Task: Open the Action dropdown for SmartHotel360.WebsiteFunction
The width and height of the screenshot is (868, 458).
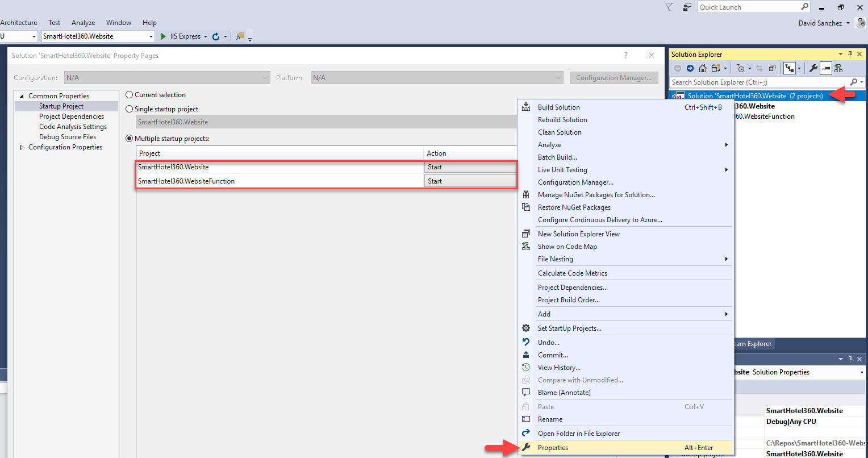Action: pos(470,181)
